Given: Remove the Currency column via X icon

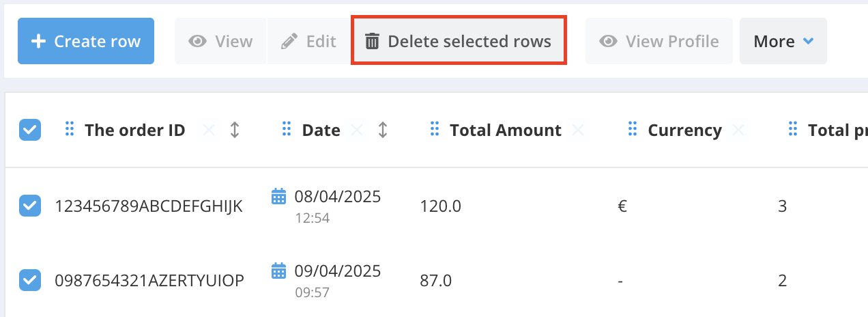Looking at the screenshot, I should pyautogui.click(x=738, y=130).
